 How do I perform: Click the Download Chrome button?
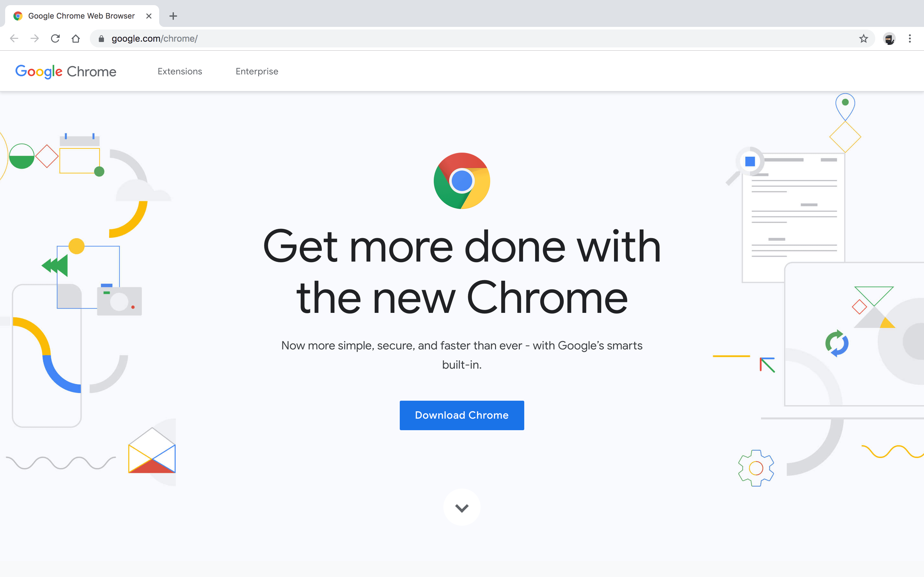(462, 415)
